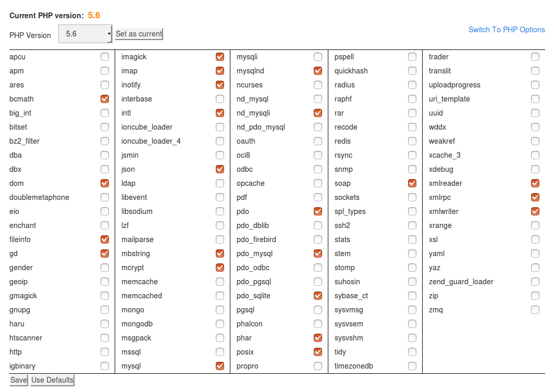Enable the apcu extension checkbox
The width and height of the screenshot is (554, 392).
pyautogui.click(x=105, y=57)
